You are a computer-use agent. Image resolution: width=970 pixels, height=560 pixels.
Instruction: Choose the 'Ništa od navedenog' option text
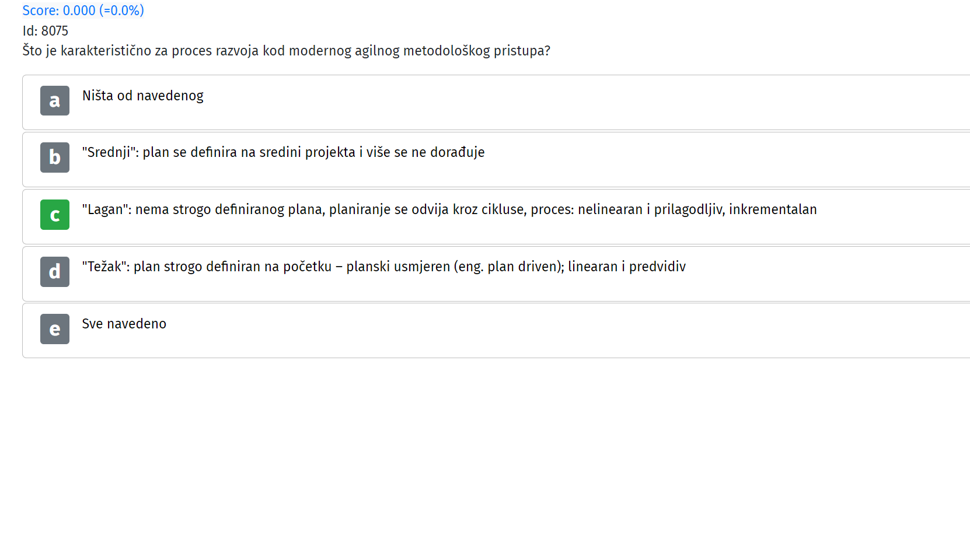(x=143, y=96)
